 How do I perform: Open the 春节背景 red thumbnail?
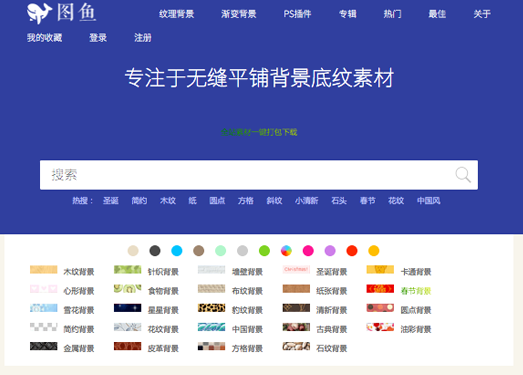coord(380,289)
